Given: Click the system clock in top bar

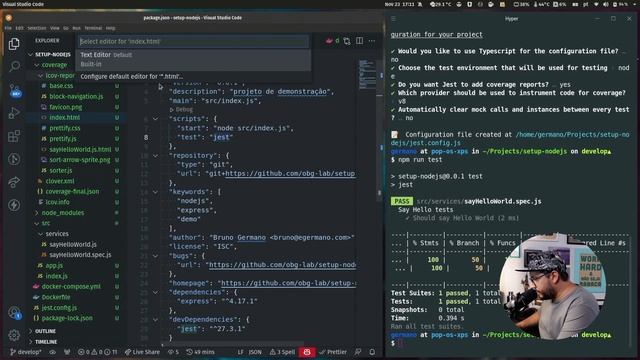Looking at the screenshot, I should (x=400, y=4).
